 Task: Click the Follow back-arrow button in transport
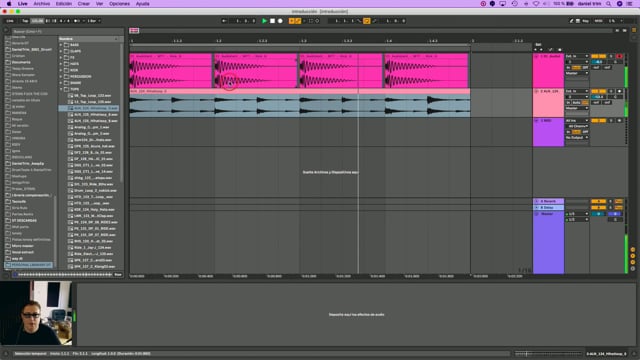point(224,21)
